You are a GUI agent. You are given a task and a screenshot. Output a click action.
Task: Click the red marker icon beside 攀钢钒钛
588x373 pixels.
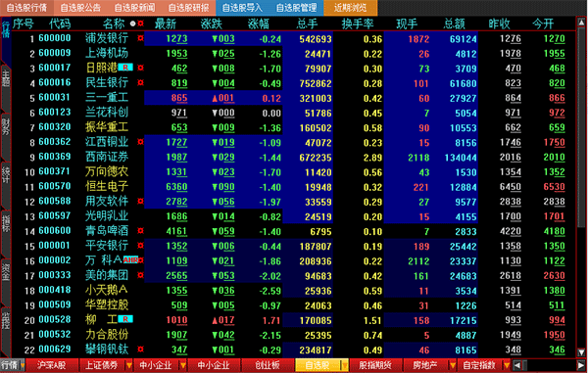pos(140,350)
